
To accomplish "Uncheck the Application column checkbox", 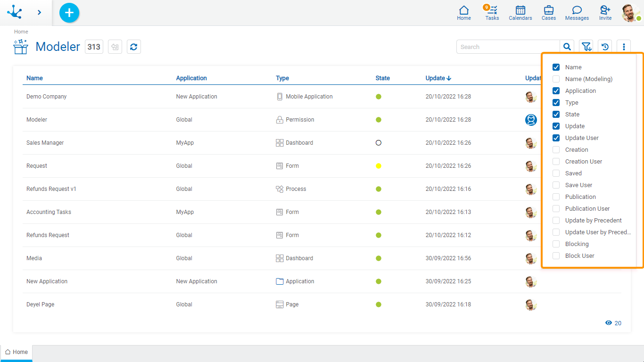I will tap(556, 91).
